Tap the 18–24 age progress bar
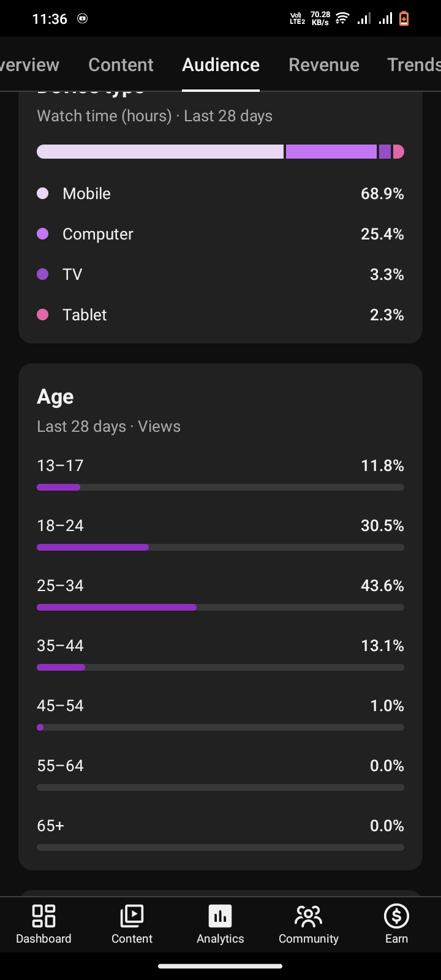441x980 pixels. tap(221, 548)
